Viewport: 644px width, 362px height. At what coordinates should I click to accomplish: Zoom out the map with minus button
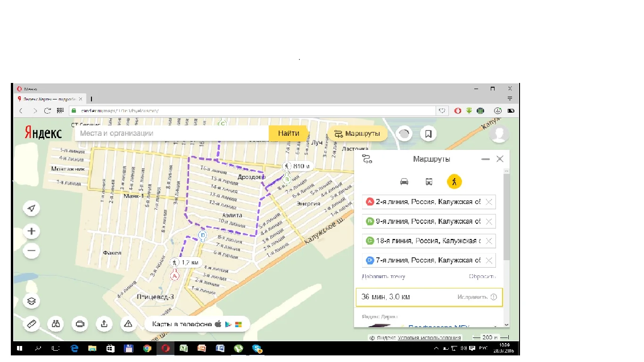click(32, 251)
